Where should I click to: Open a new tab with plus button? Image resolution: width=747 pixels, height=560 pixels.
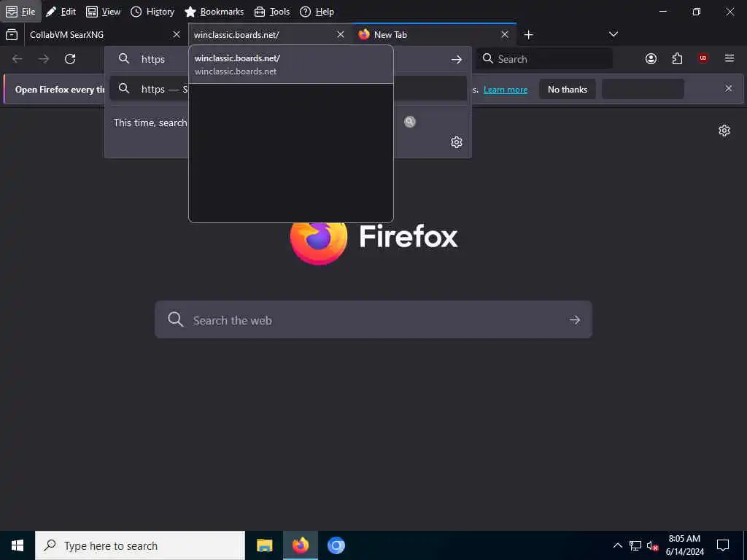[x=528, y=35]
